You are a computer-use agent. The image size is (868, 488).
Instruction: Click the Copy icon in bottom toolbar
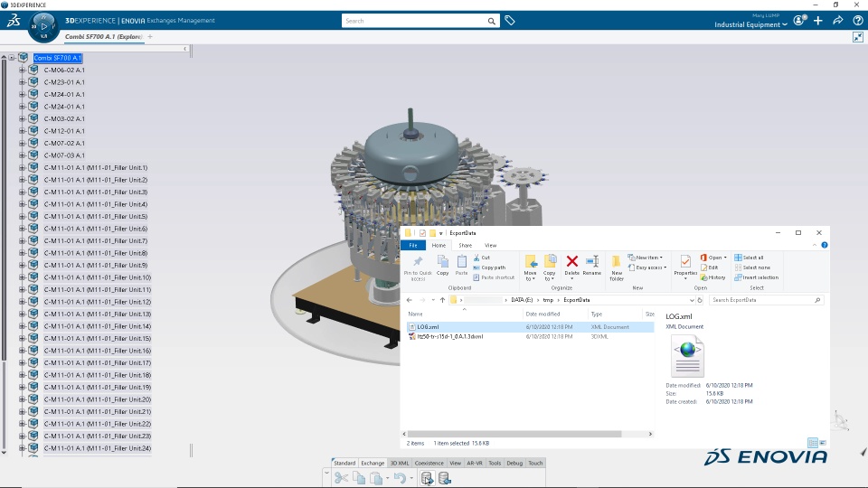click(x=359, y=478)
